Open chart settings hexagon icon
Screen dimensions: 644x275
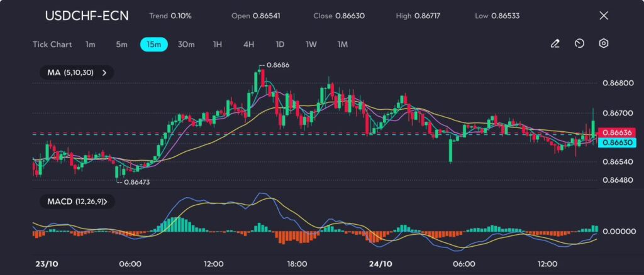coord(604,44)
